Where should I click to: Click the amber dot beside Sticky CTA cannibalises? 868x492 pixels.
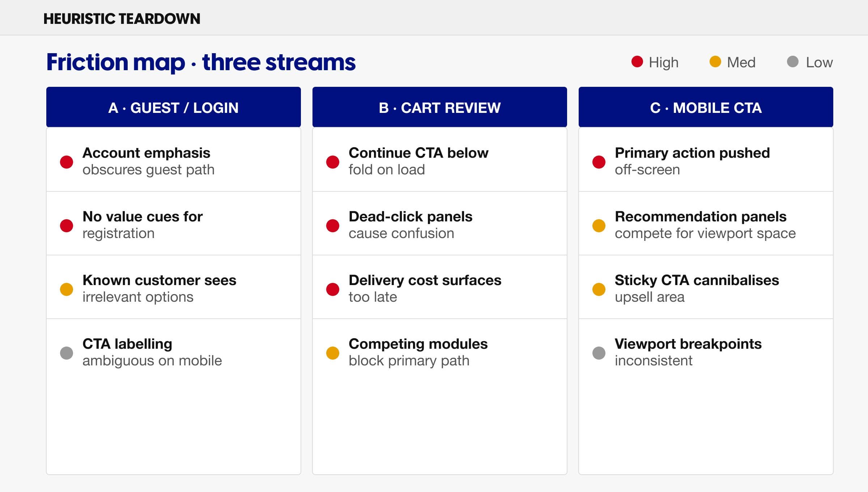[x=599, y=289]
